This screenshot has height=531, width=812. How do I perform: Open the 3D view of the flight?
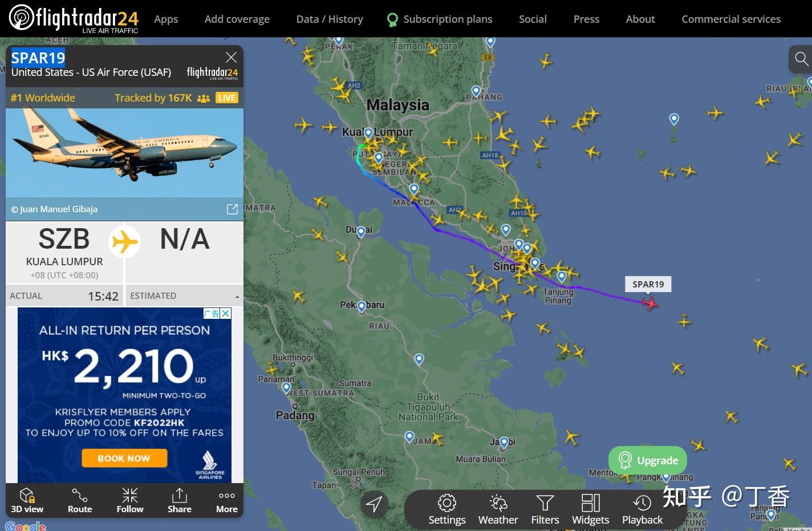27,500
